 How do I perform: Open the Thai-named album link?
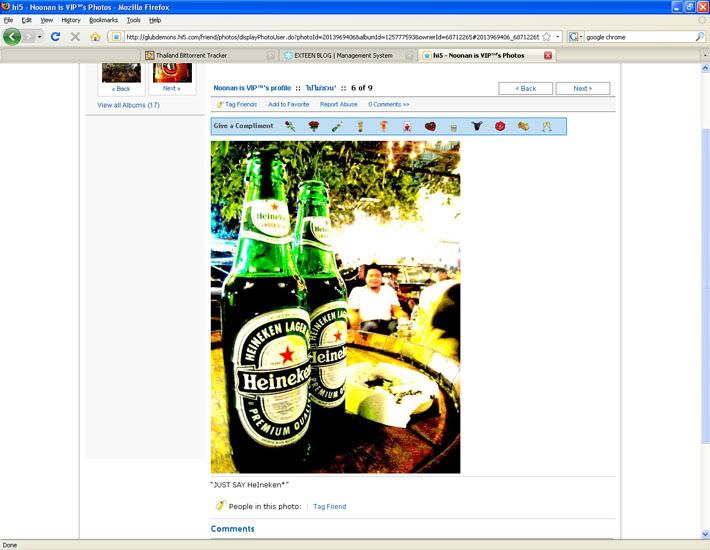321,88
